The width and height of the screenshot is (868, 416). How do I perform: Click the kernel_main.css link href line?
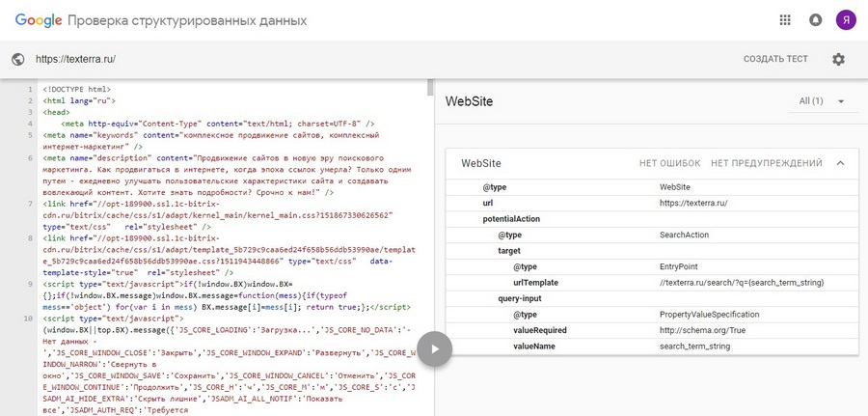point(218,215)
